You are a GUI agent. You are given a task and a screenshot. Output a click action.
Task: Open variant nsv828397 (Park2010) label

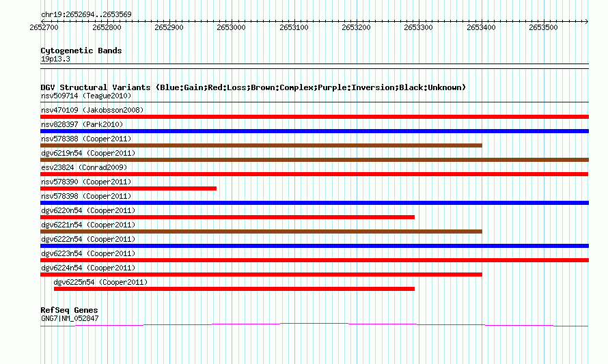(x=82, y=124)
